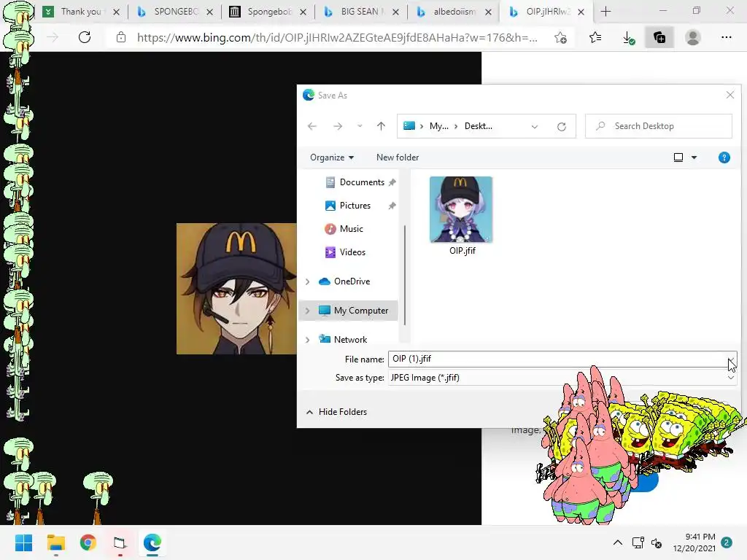
Task: Click the navigation pane scrollbar
Action: (x=405, y=275)
